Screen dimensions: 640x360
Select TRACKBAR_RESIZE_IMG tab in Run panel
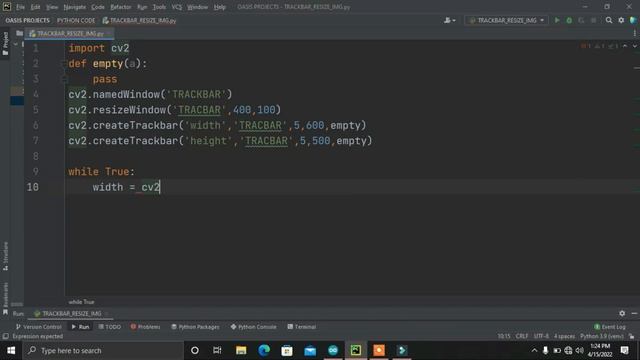tap(69, 313)
